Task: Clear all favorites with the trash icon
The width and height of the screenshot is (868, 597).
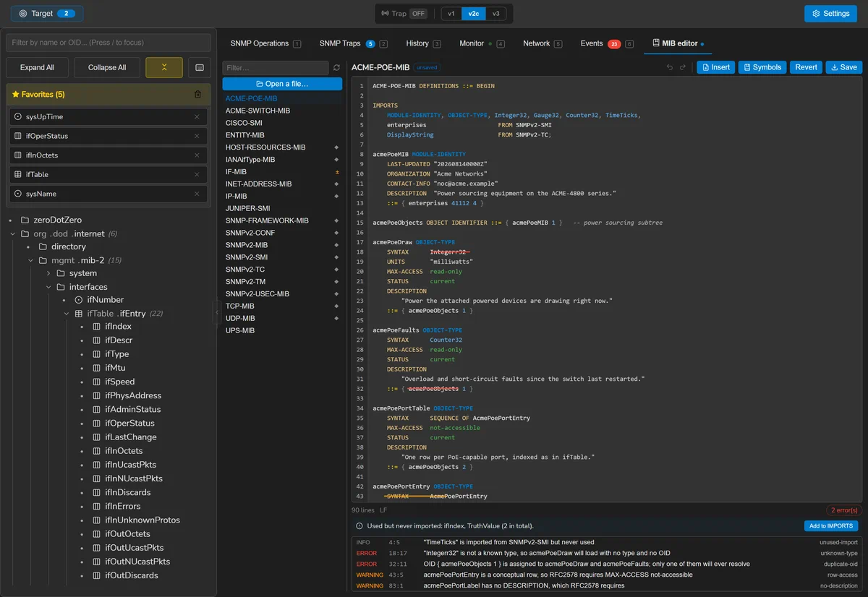Action: pos(198,94)
